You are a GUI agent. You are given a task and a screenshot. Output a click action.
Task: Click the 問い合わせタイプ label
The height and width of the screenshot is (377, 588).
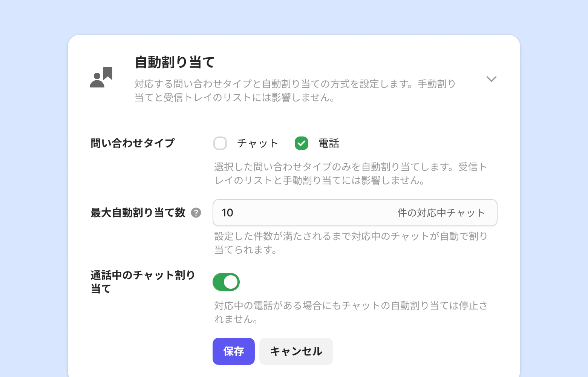click(x=132, y=143)
